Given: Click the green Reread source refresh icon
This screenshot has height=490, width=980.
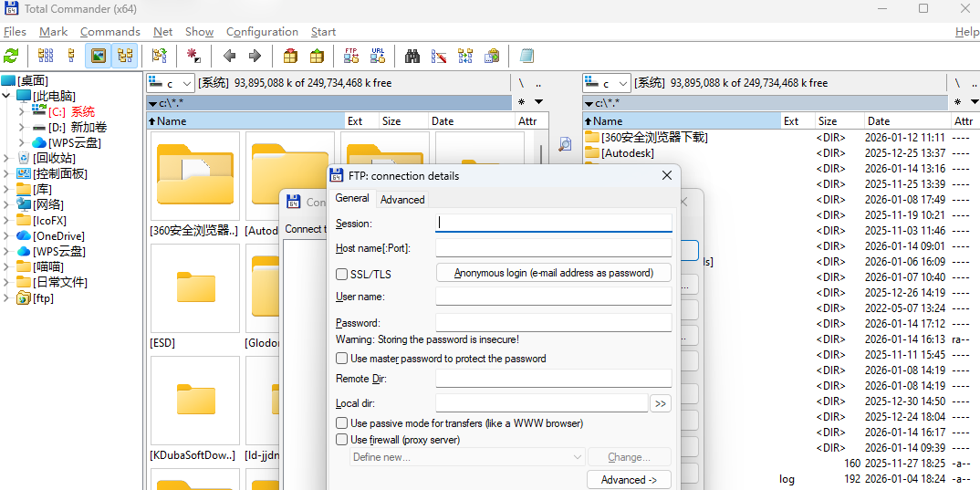Looking at the screenshot, I should pyautogui.click(x=11, y=56).
